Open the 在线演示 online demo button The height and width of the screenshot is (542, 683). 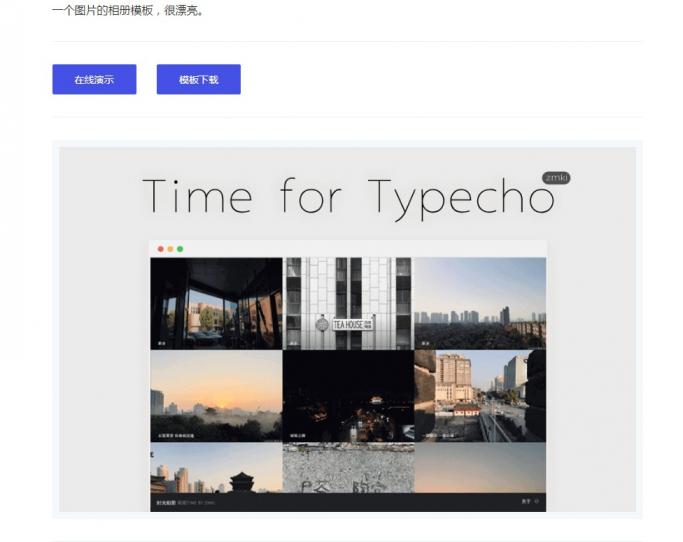point(94,79)
